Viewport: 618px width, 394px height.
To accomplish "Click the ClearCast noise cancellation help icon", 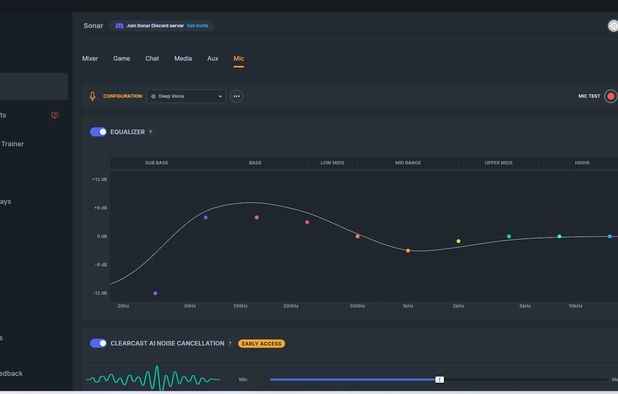I will (x=230, y=344).
